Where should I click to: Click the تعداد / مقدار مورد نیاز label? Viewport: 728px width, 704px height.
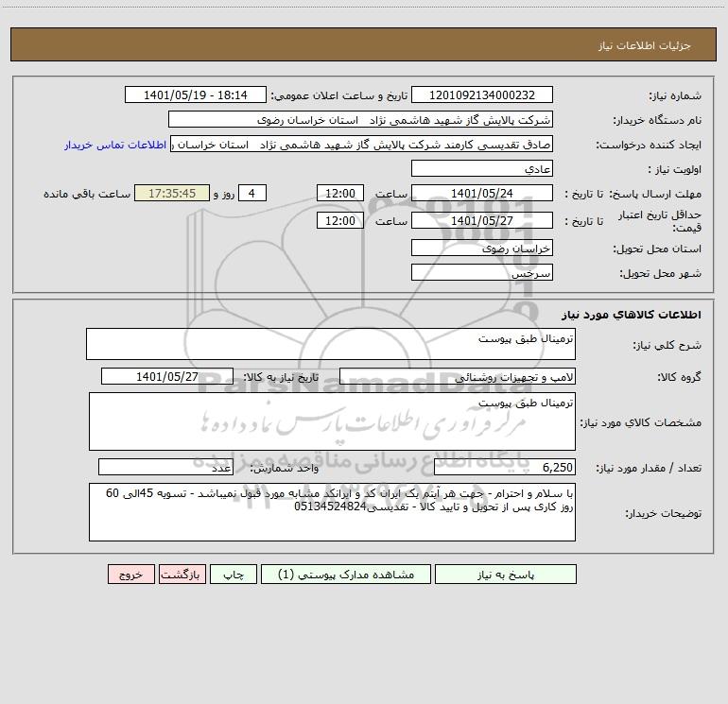click(649, 469)
